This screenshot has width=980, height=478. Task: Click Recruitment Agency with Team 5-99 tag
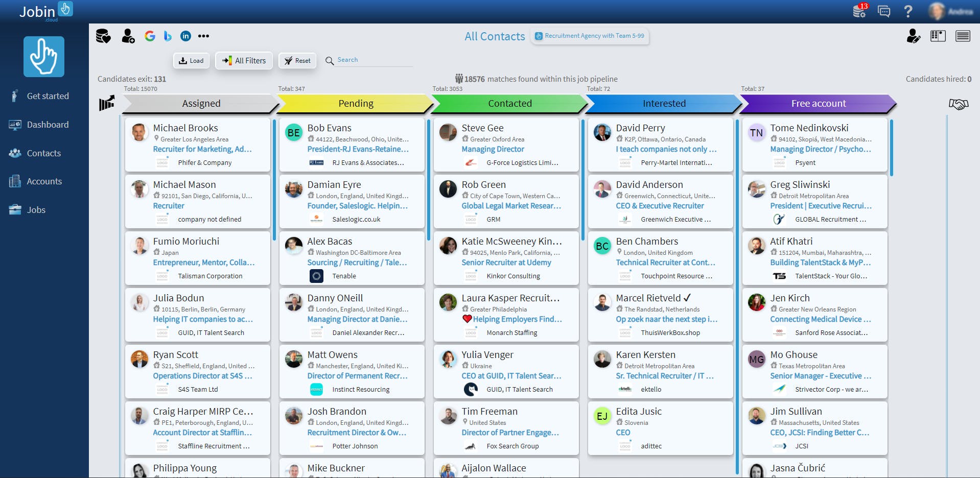[x=590, y=36]
